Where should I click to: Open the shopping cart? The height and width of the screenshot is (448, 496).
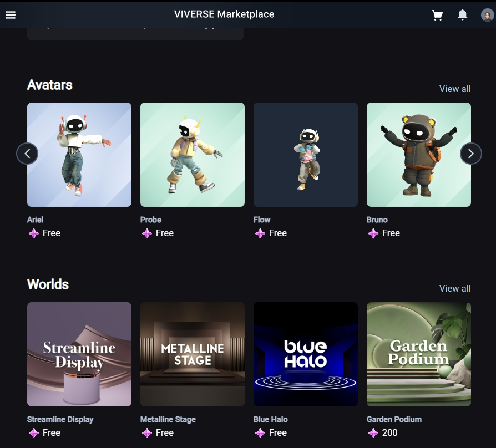point(438,15)
